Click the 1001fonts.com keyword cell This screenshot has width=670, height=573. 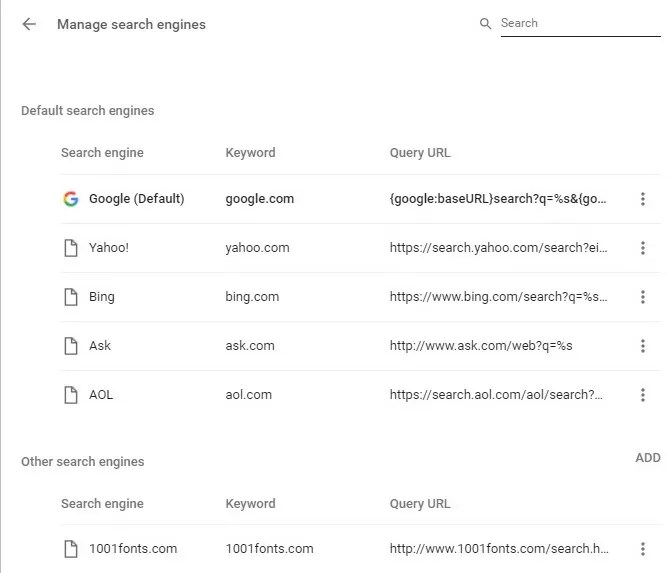coord(270,549)
